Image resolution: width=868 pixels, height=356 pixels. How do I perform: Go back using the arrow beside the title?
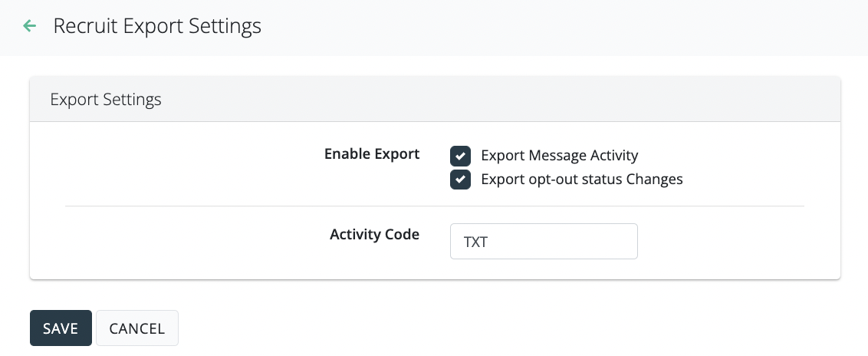pos(30,26)
